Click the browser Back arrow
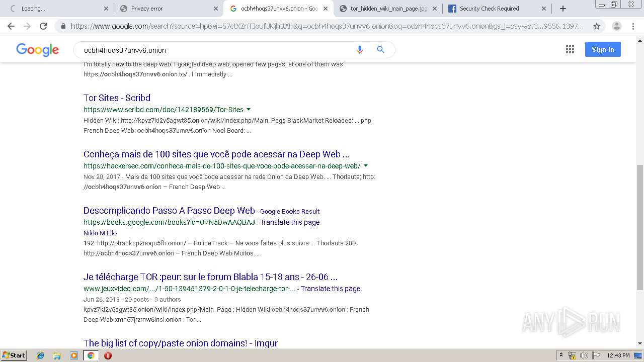 (11, 26)
